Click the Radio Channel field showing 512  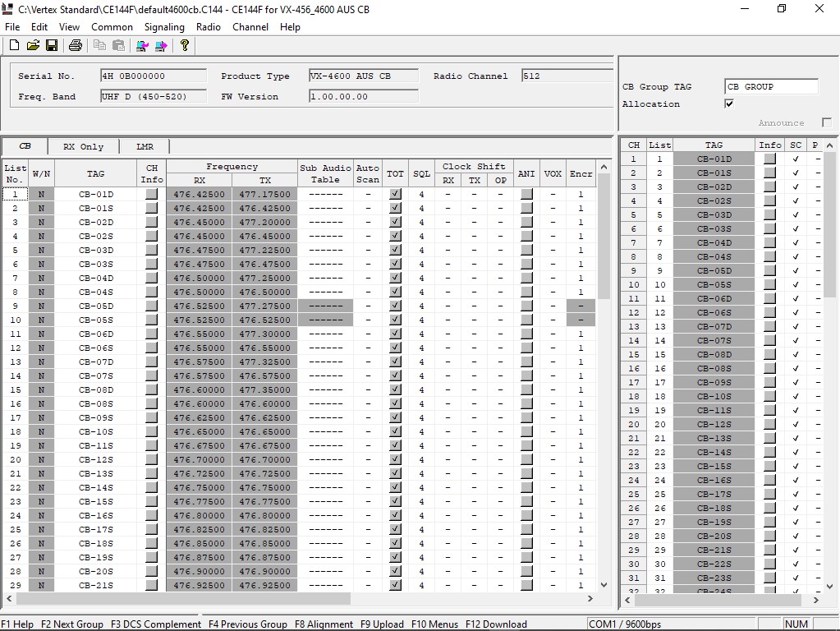pos(567,76)
